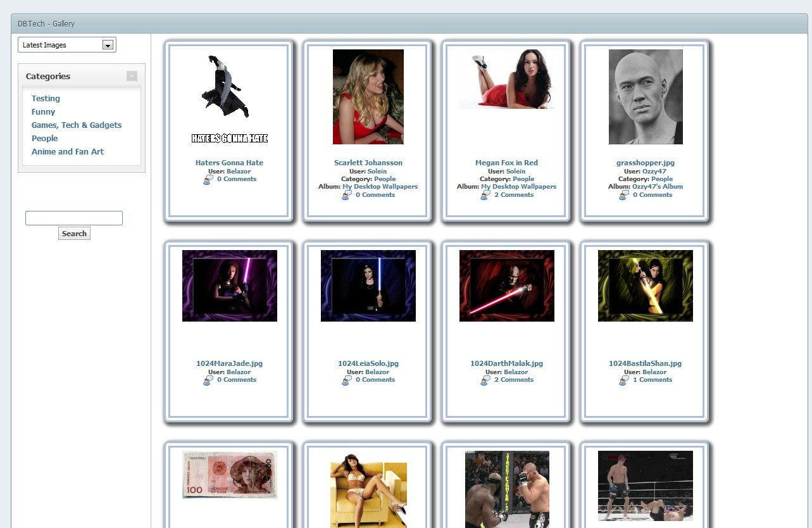Click comment icon under 1024BastilaShan.jpg

click(623, 380)
